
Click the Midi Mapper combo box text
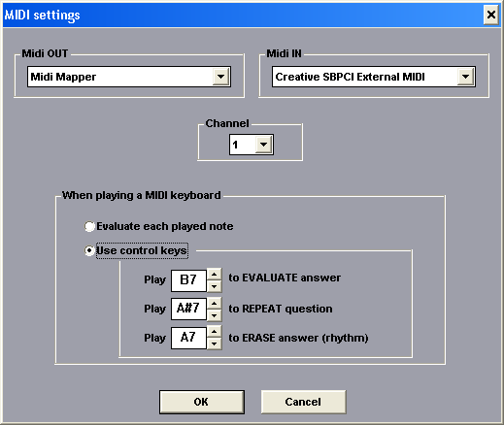120,77
